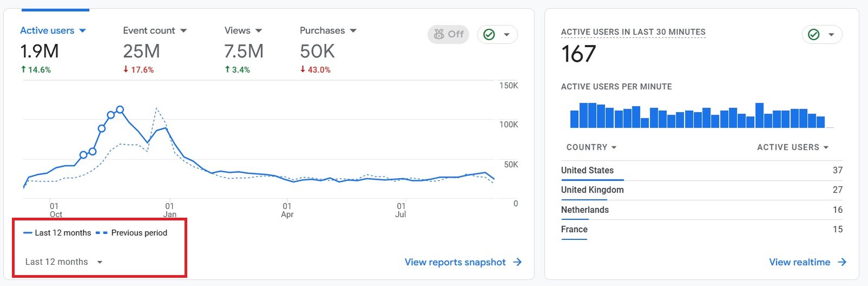Toggle the insights Off switch
Screen dimensions: 868x286
(448, 34)
